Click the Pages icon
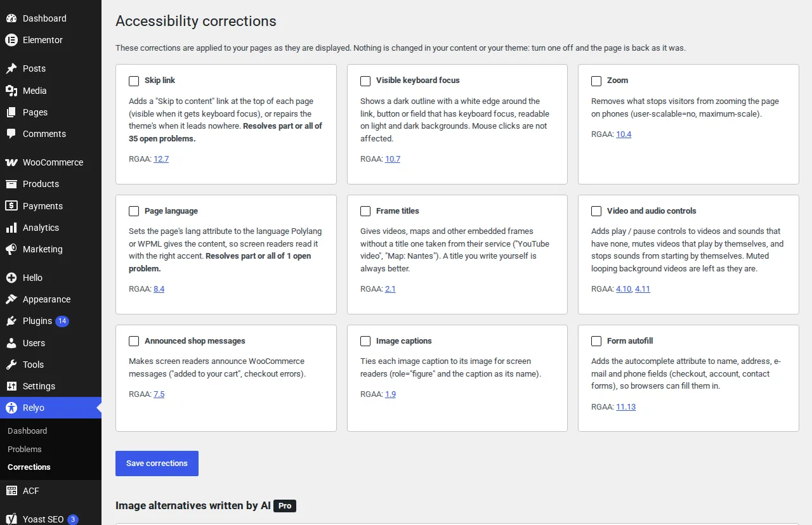This screenshot has height=525, width=812. (x=11, y=112)
